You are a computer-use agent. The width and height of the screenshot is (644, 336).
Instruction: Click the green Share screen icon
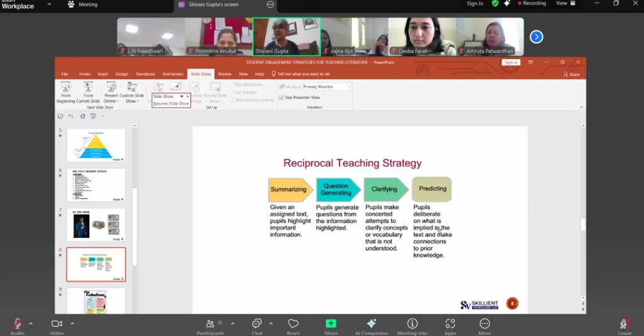(331, 323)
